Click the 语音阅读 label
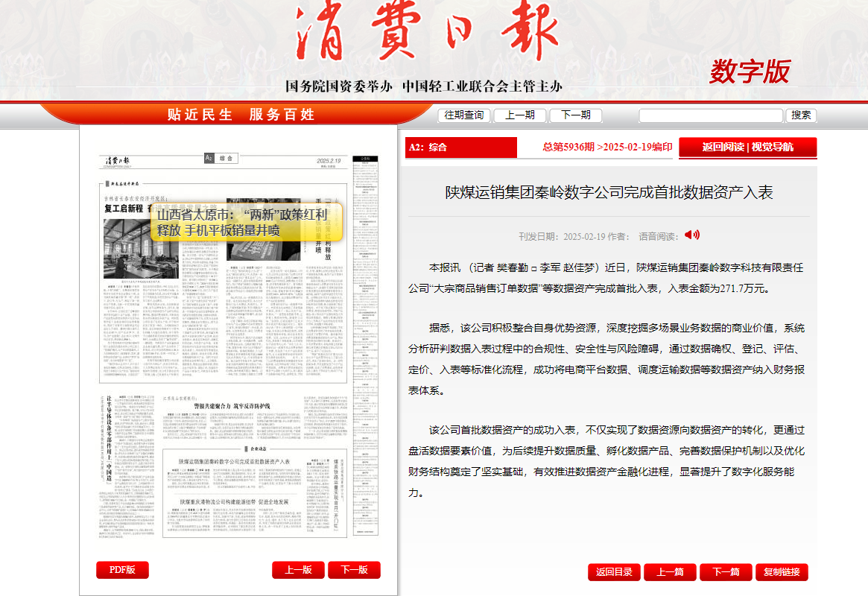Screen dimensions: 868x596 click(x=658, y=237)
